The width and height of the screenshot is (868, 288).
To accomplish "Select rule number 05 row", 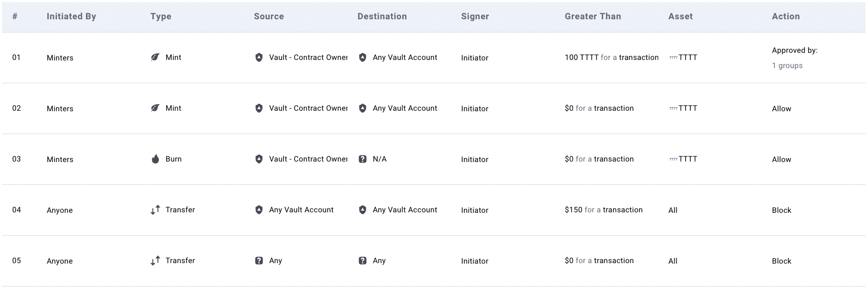I will pos(434,261).
